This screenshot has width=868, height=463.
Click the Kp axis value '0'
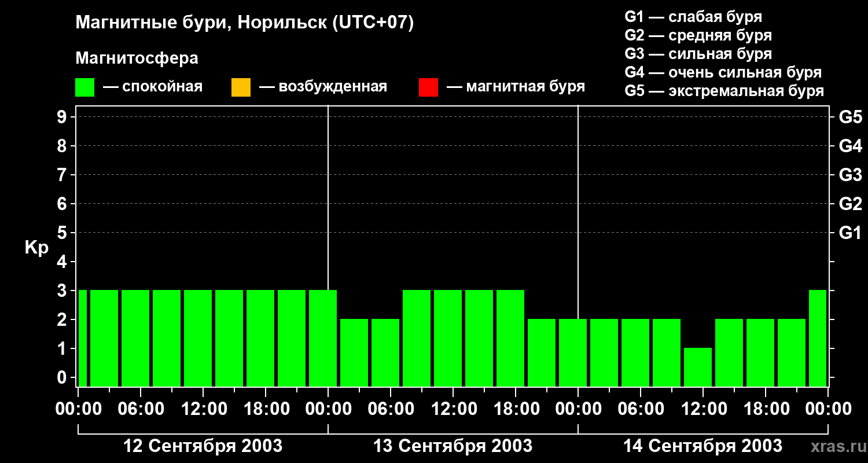(63, 377)
